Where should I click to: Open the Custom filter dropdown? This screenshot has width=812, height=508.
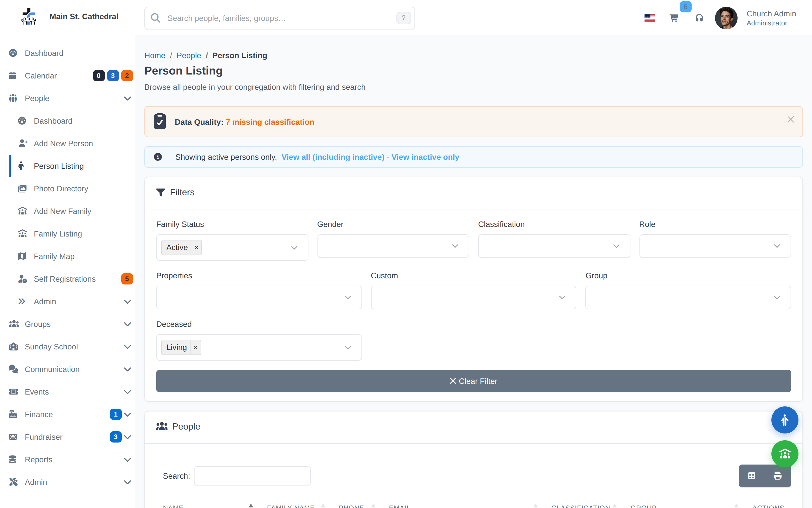click(x=473, y=297)
